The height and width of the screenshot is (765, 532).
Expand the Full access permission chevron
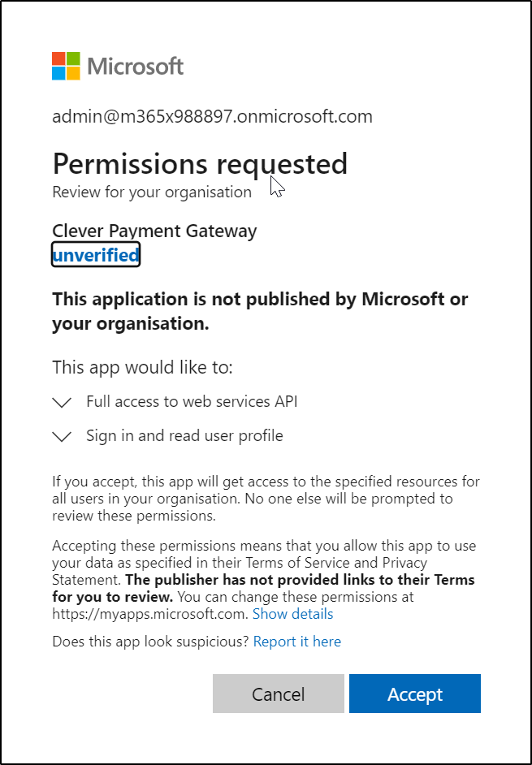point(62,402)
